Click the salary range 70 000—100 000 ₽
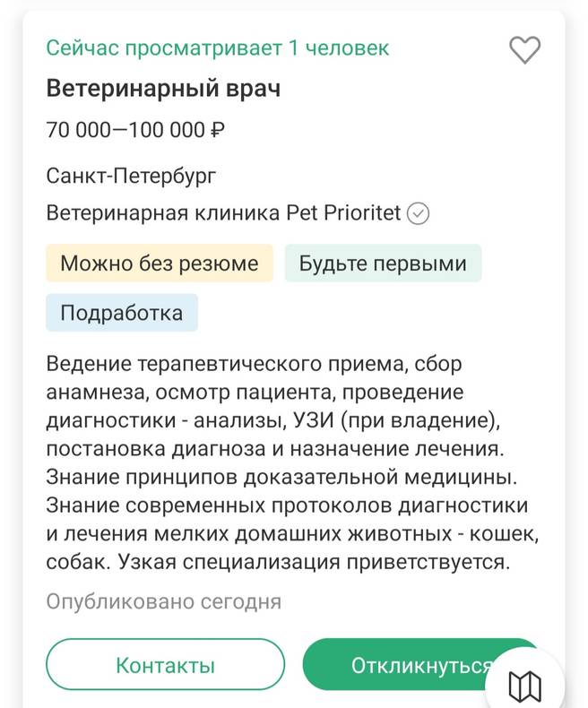This screenshot has height=708, width=588. 135,131
